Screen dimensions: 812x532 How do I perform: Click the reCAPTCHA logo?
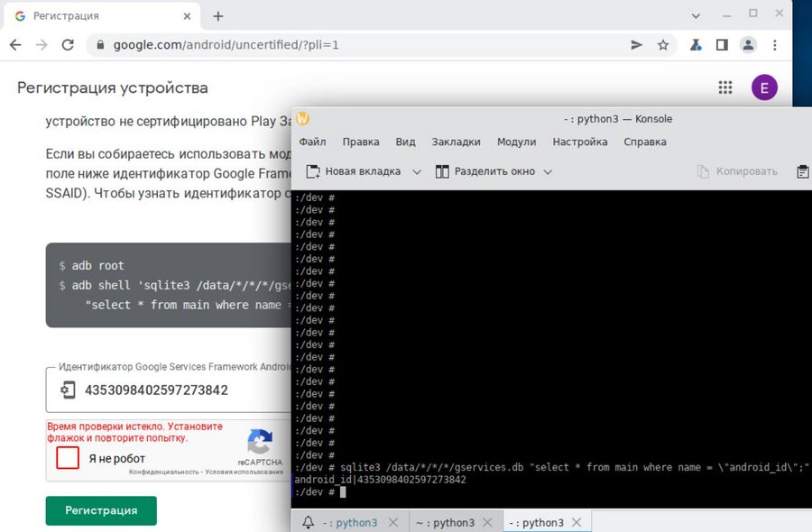(260, 442)
